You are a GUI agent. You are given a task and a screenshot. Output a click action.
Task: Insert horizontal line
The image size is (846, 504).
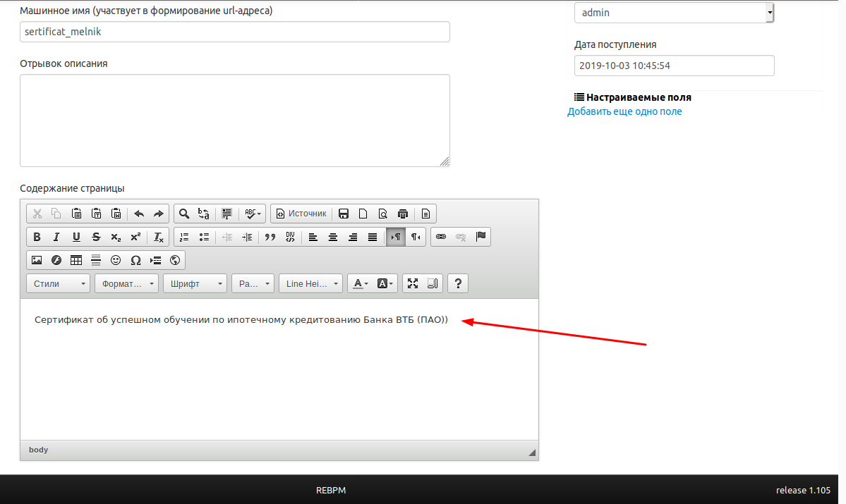(96, 260)
